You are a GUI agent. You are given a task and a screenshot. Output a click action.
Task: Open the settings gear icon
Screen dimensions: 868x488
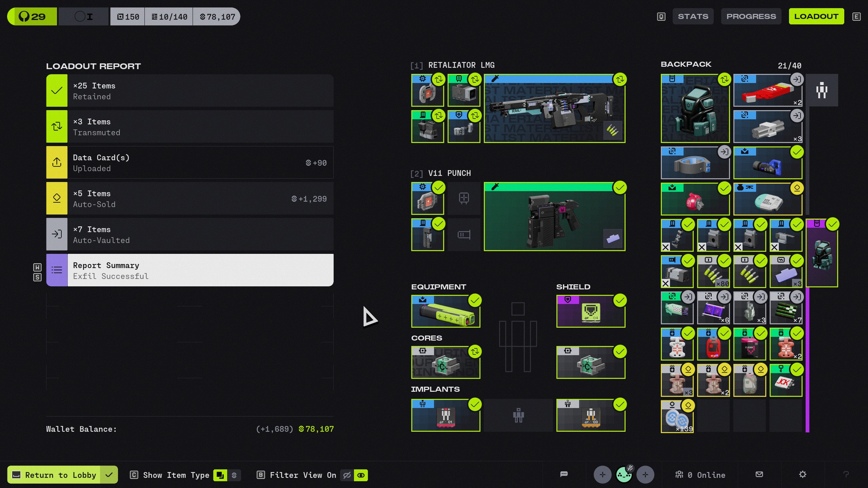coord(802,474)
